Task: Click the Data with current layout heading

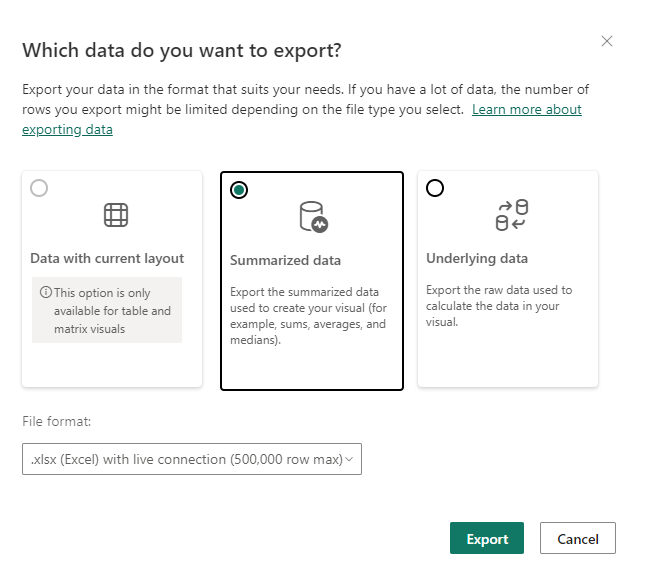Action: tap(107, 258)
